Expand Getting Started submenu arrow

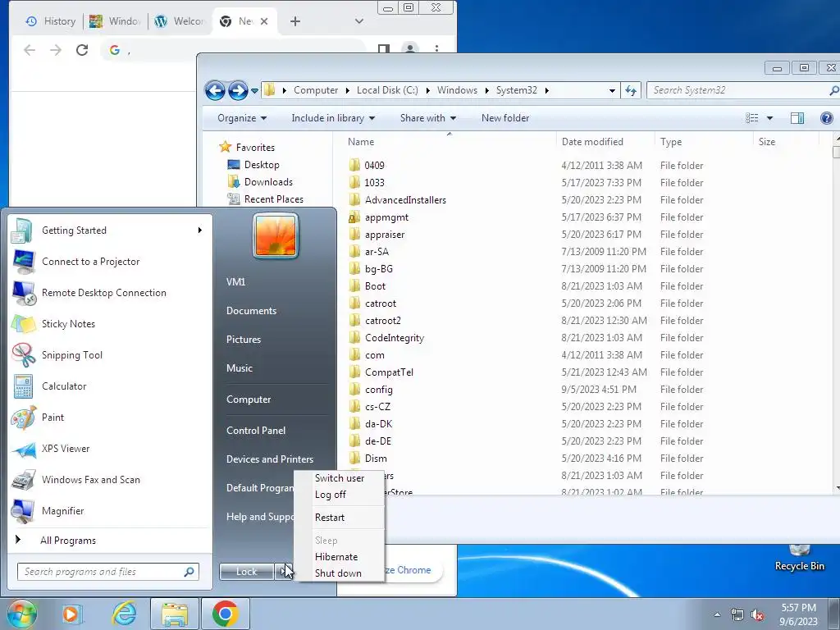click(x=200, y=231)
